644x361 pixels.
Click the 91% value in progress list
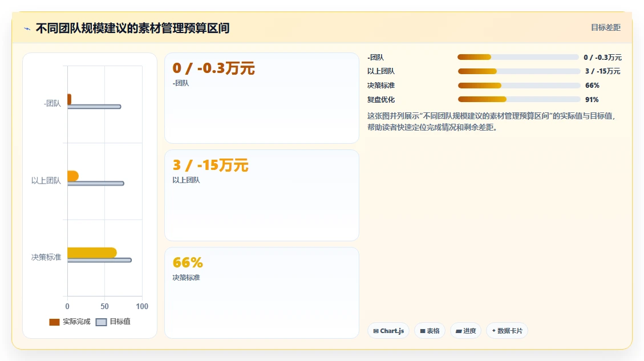(x=592, y=99)
